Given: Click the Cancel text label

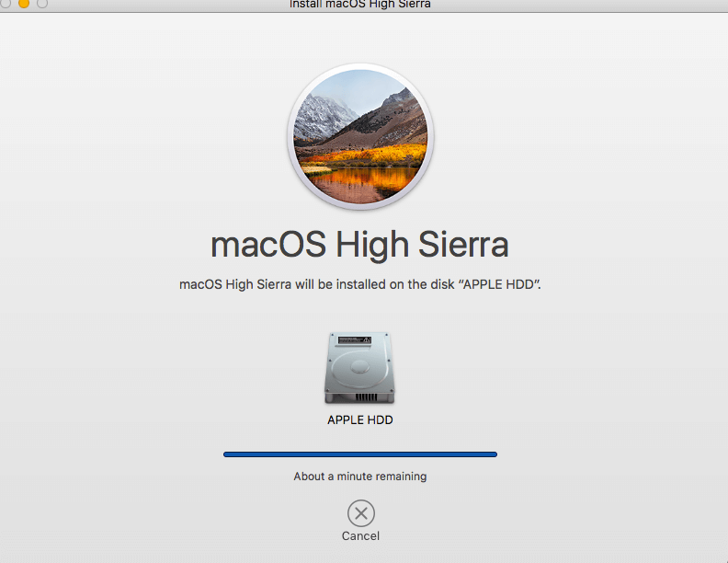Looking at the screenshot, I should coord(360,536).
